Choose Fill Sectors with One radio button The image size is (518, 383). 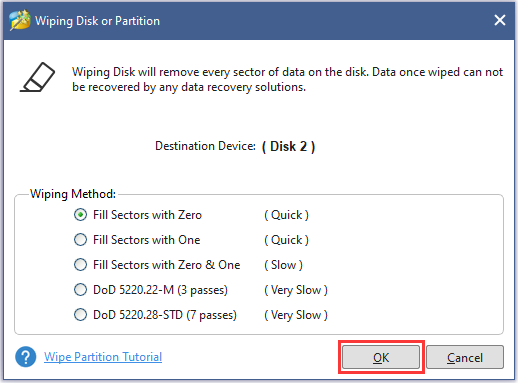pos(137,240)
